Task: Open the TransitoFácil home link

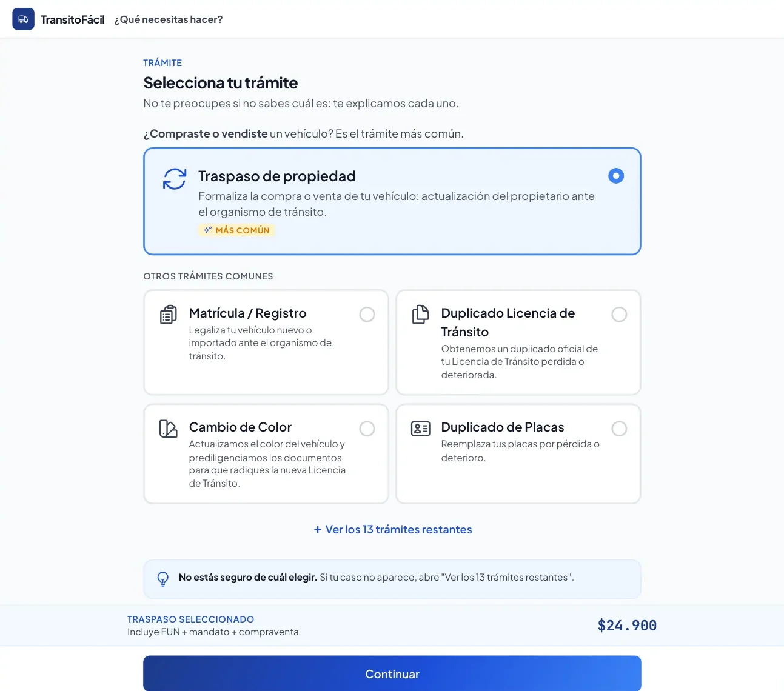Action: [59, 19]
